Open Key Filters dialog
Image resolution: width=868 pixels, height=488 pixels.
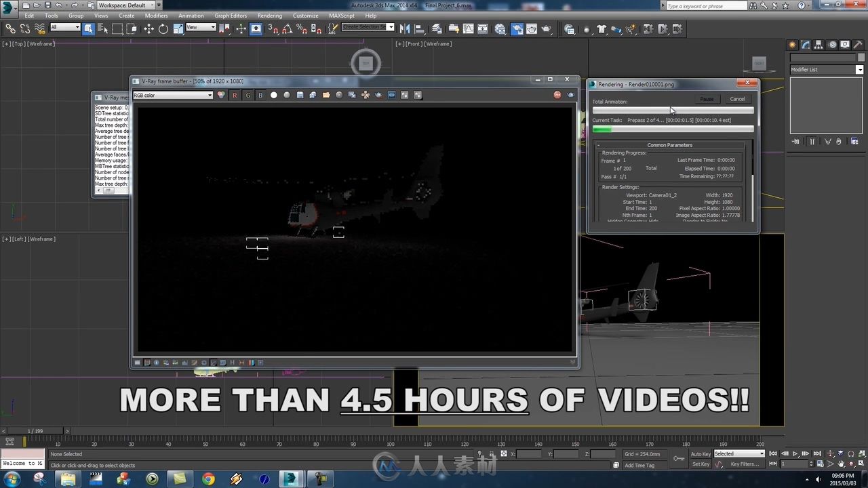(745, 464)
